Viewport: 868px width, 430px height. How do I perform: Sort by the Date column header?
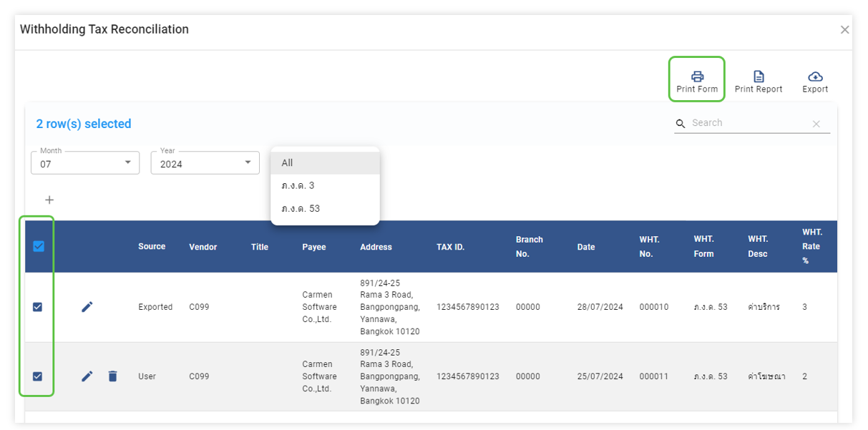[586, 247]
